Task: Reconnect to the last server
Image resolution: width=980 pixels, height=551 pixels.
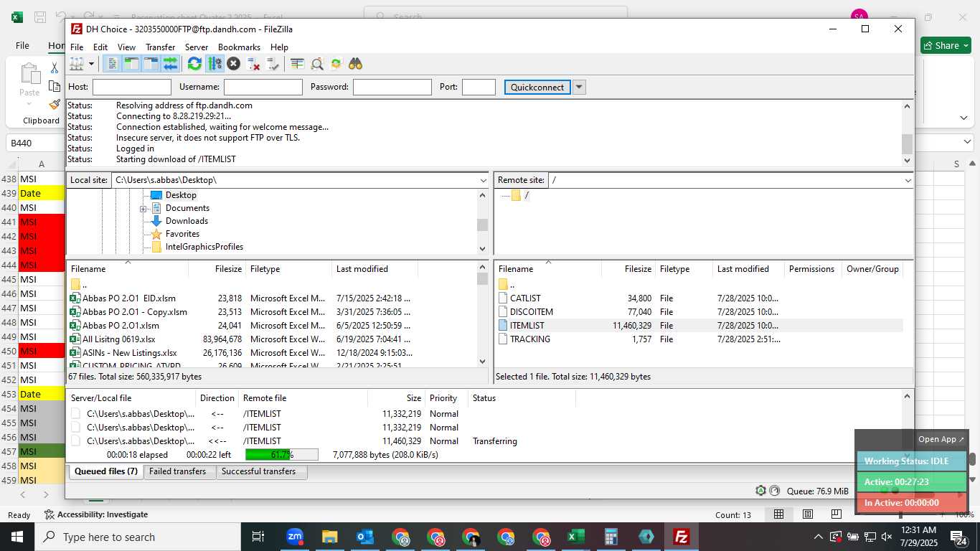Action: pyautogui.click(x=273, y=64)
